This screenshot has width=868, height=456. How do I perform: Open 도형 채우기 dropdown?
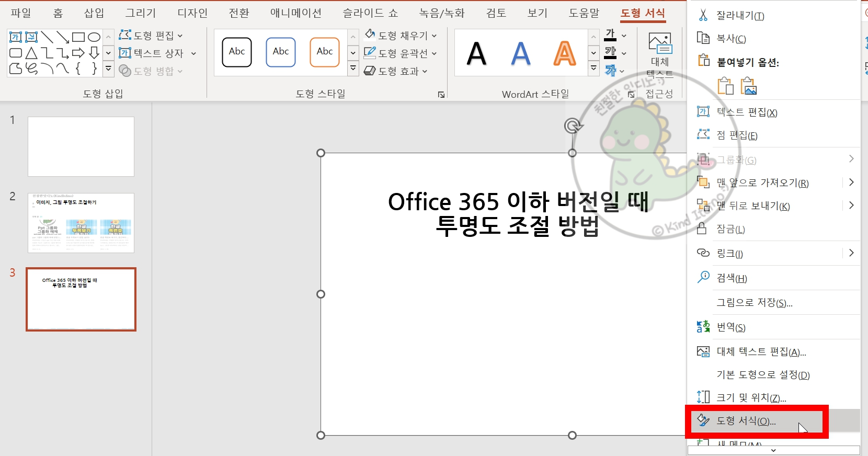[x=401, y=35]
